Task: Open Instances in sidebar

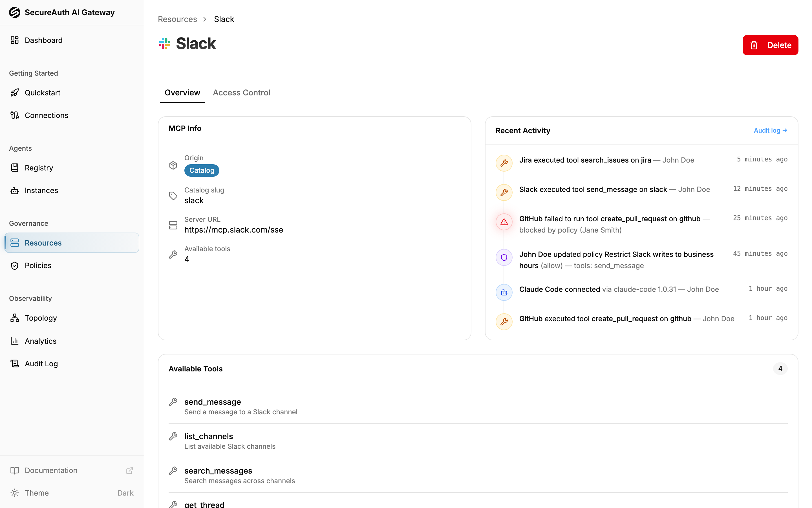Action: point(72,190)
